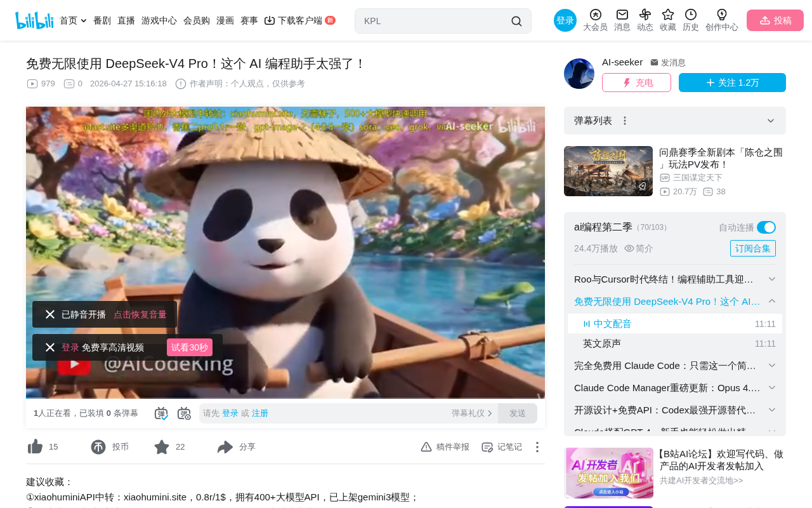Click the 分享 share arrow icon
Image resolution: width=812 pixels, height=508 pixels.
225,447
